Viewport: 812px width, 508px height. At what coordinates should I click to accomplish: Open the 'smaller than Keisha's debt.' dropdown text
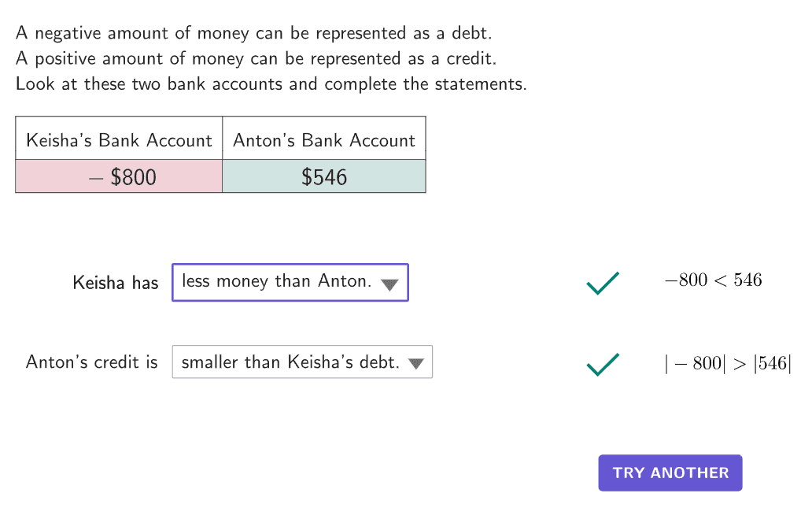click(290, 363)
